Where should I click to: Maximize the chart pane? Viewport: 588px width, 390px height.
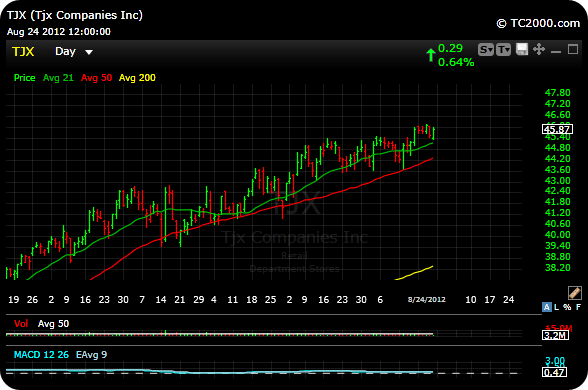[x=573, y=49]
